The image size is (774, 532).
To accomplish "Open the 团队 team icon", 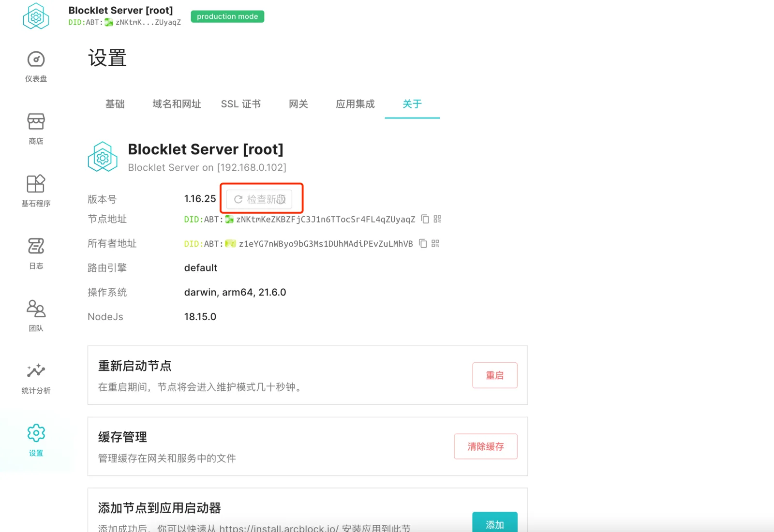I will pyautogui.click(x=36, y=309).
